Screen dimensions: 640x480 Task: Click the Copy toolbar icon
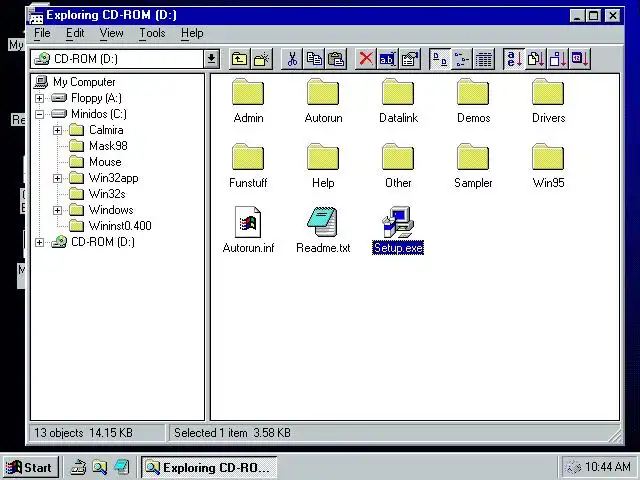coord(314,59)
